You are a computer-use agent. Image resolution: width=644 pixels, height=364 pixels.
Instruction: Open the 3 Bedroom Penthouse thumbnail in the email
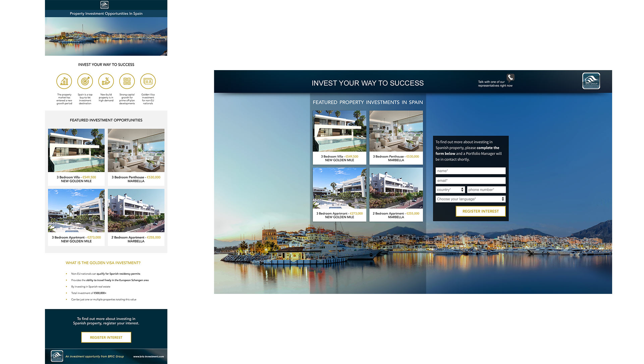click(x=136, y=150)
